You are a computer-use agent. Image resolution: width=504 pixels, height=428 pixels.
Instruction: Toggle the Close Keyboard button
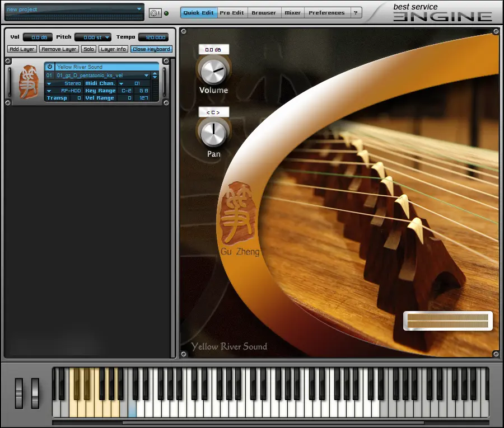pos(151,49)
